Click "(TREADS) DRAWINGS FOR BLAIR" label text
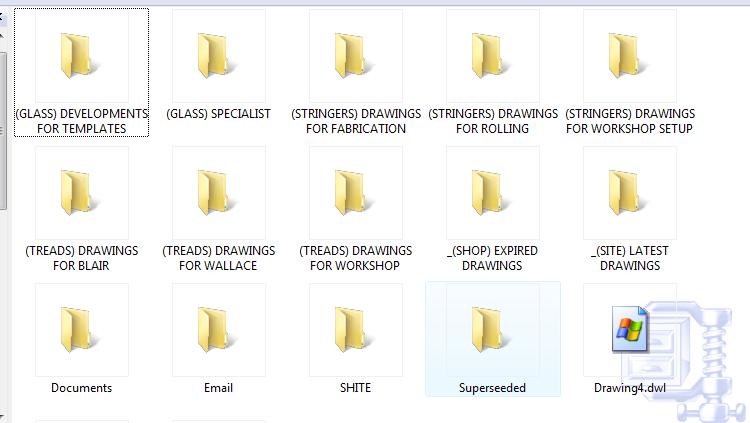Image resolution: width=750 pixels, height=423 pixels. (x=82, y=258)
